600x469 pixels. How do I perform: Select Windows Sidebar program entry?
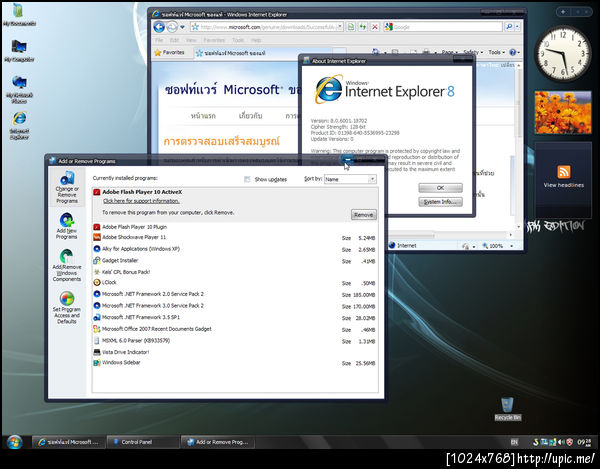point(235,363)
